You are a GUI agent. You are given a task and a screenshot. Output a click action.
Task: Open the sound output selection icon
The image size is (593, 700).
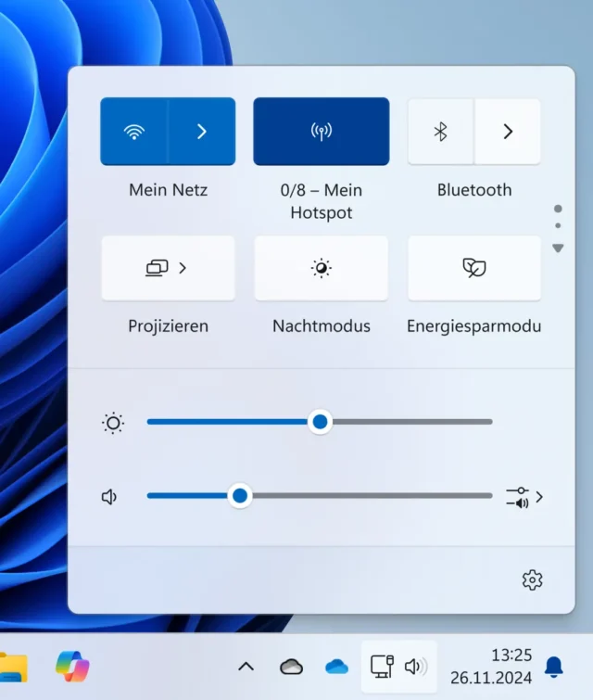tap(524, 497)
